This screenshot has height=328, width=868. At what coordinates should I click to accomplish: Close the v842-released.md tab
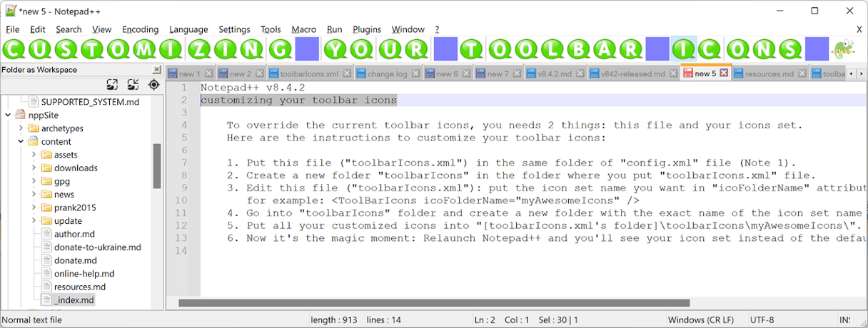click(673, 73)
